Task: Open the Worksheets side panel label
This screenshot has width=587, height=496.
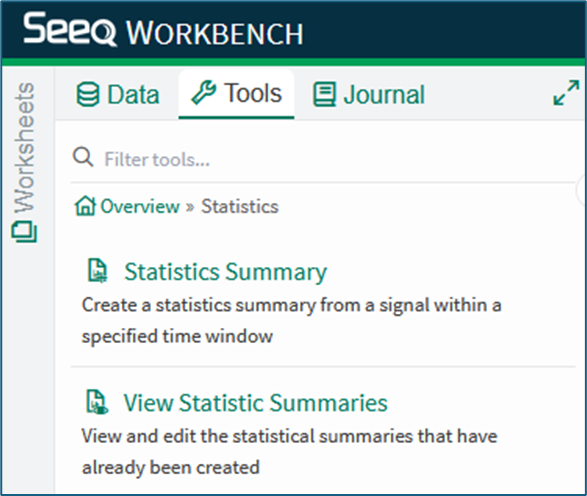Action: (x=25, y=148)
